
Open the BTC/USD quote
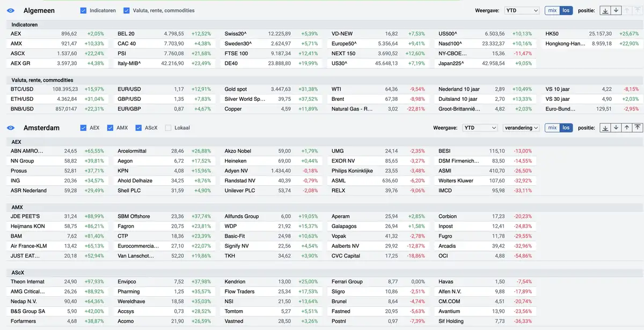coord(22,89)
